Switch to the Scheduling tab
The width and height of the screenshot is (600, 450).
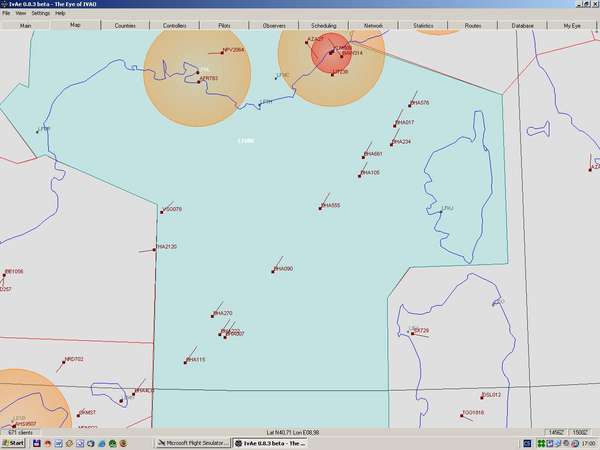pyautogui.click(x=324, y=25)
